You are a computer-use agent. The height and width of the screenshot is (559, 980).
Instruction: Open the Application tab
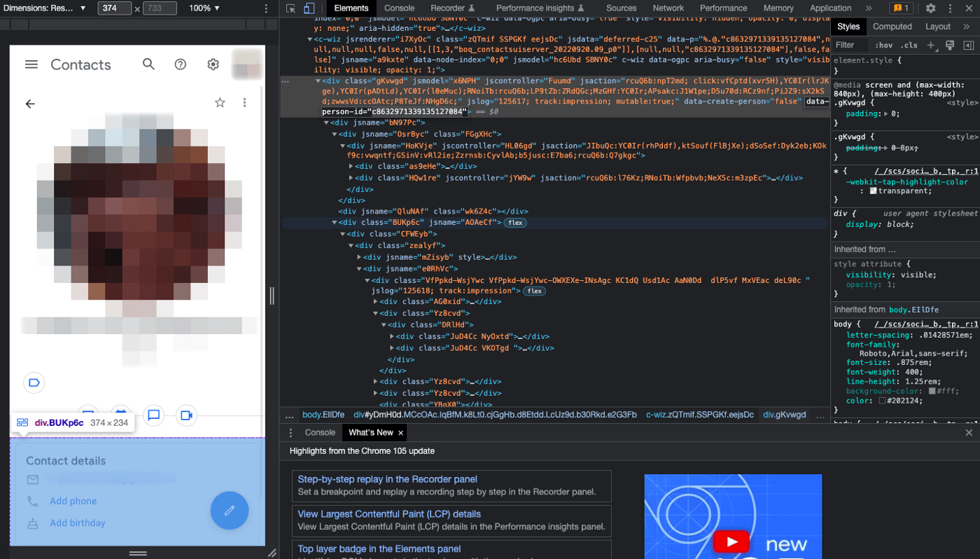point(830,8)
